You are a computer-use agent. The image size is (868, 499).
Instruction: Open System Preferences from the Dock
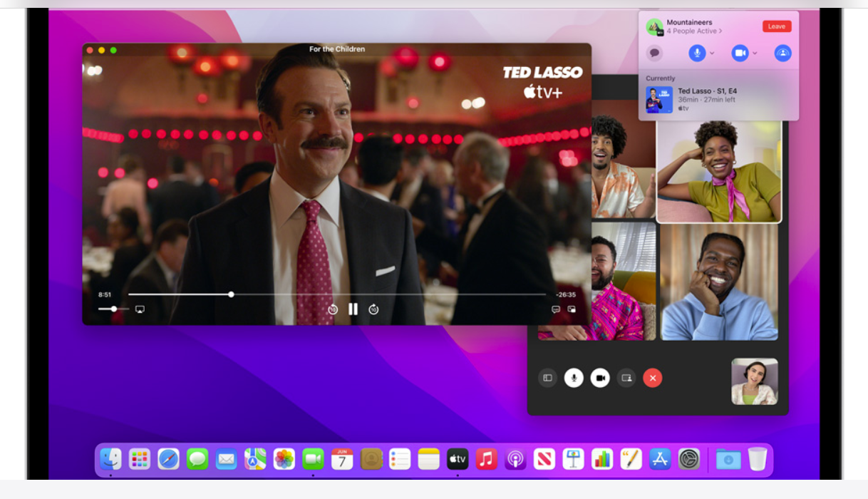point(689,459)
